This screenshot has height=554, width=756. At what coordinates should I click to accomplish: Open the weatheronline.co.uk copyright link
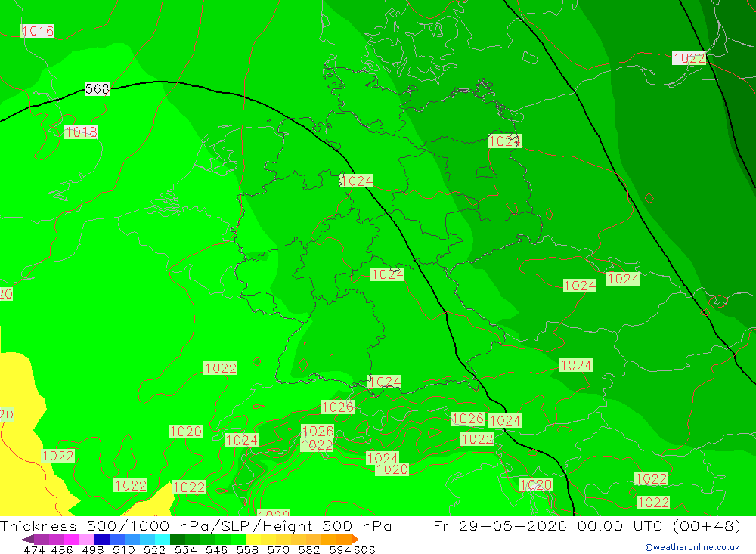tap(692, 547)
